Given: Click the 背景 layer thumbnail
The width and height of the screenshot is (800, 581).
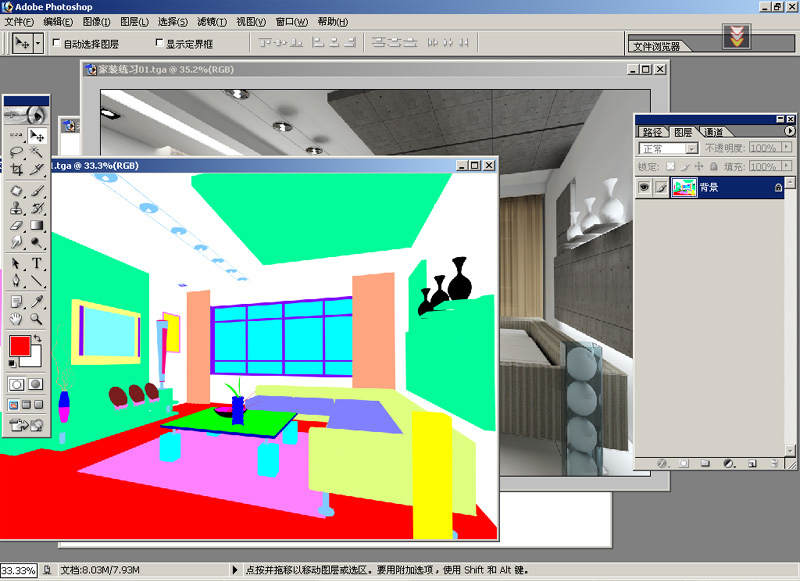Looking at the screenshot, I should pyautogui.click(x=684, y=187).
